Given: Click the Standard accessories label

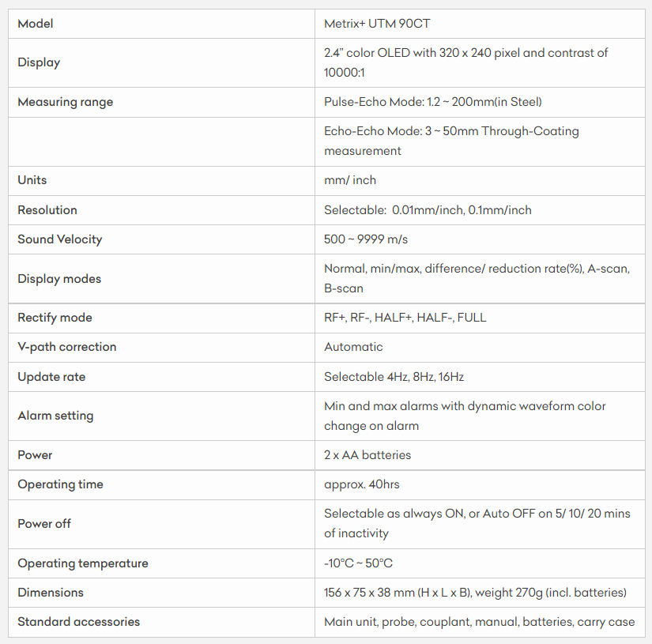Looking at the screenshot, I should tap(78, 622).
